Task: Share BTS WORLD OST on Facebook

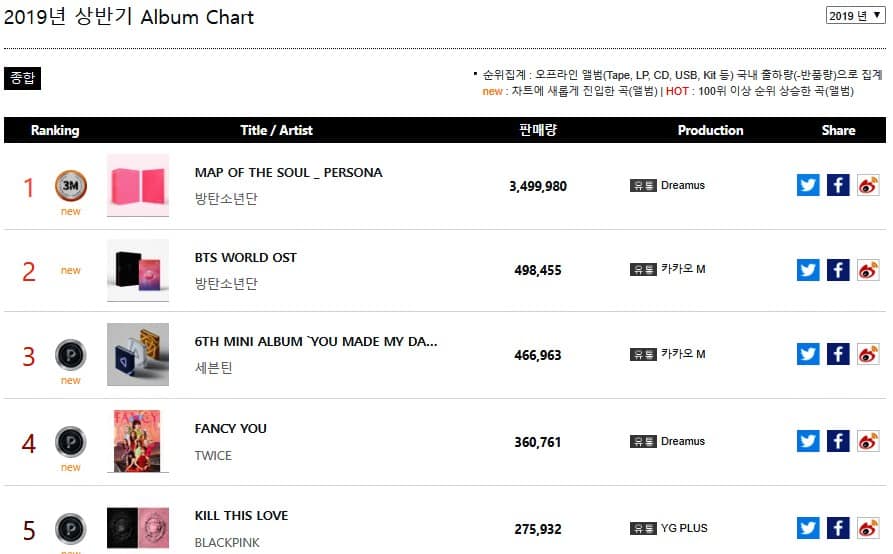Action: 838,270
